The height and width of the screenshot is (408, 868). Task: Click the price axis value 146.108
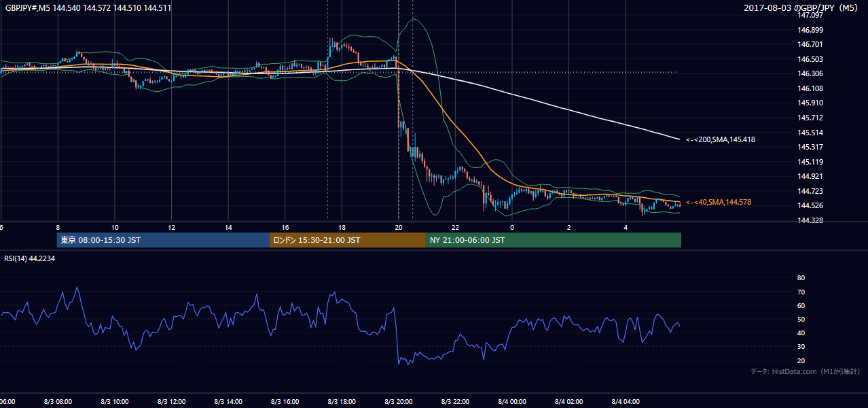pos(810,88)
